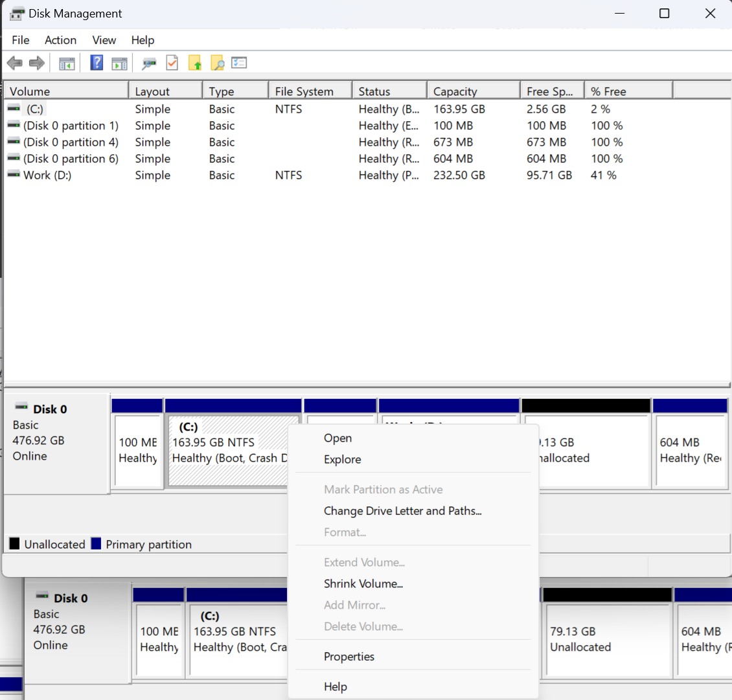The image size is (732, 700).
Task: Click the 232.50 GB capacity cell
Action: (x=459, y=175)
